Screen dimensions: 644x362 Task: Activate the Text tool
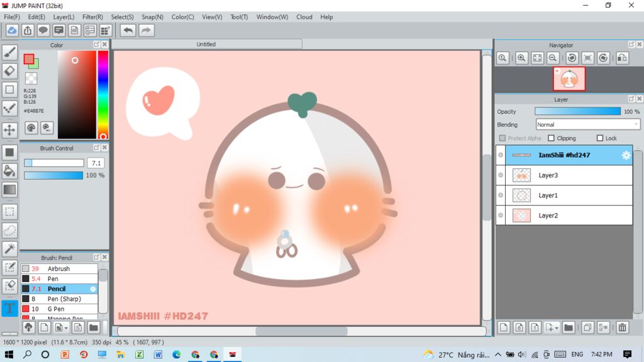point(9,308)
